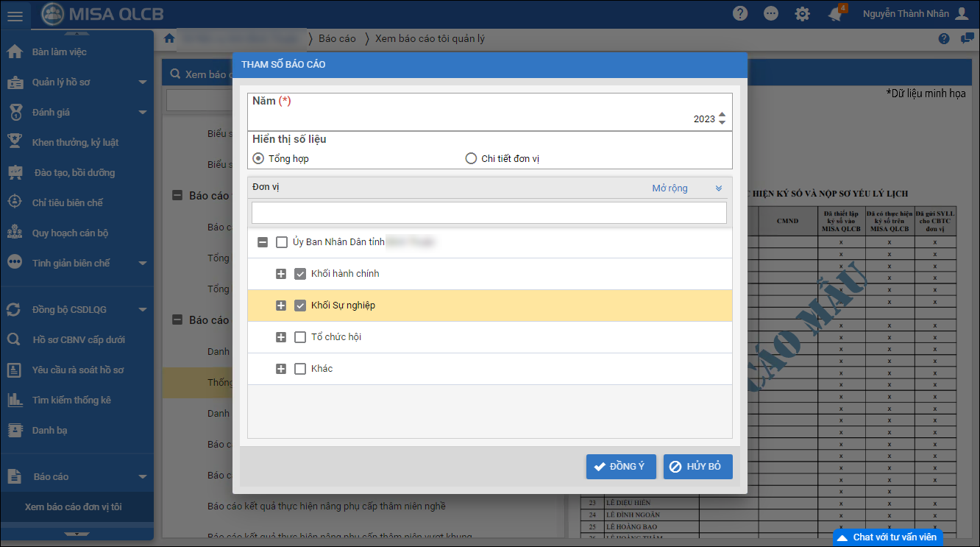Click the hamburger menu icon

coord(15,15)
